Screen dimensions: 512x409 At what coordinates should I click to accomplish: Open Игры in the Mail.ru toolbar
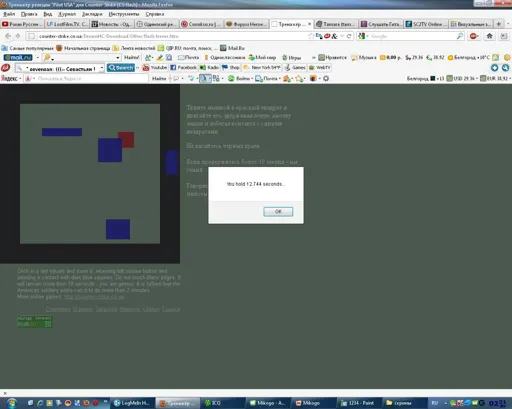tap(292, 58)
